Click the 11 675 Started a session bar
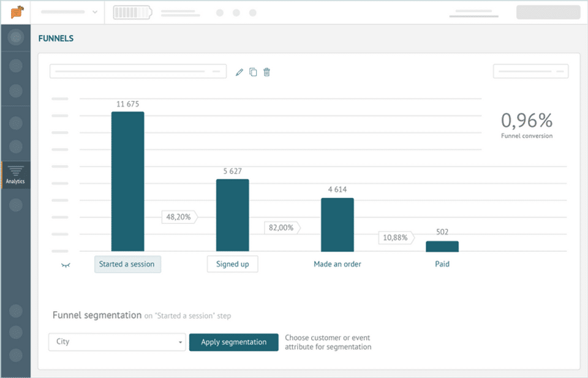Image resolution: width=588 pixels, height=378 pixels. point(128,181)
